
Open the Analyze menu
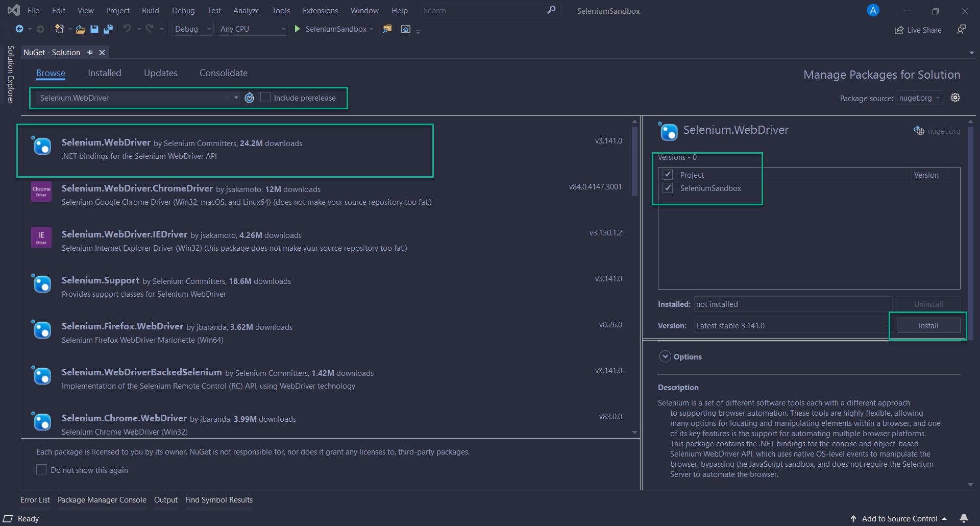tap(247, 10)
